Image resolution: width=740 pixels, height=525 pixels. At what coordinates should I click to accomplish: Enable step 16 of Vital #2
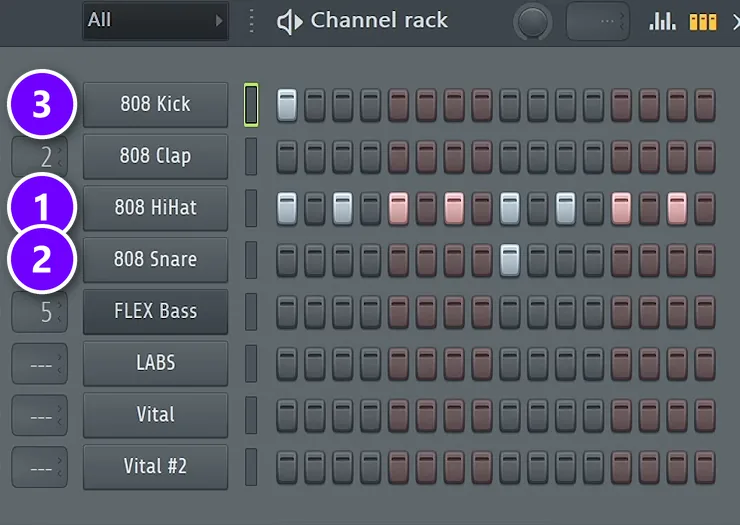(x=705, y=467)
